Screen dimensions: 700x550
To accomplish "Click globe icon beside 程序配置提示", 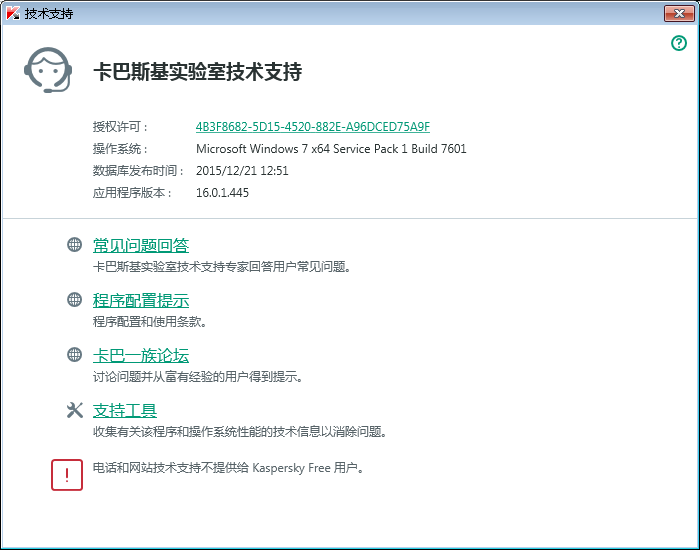I will tap(75, 300).
